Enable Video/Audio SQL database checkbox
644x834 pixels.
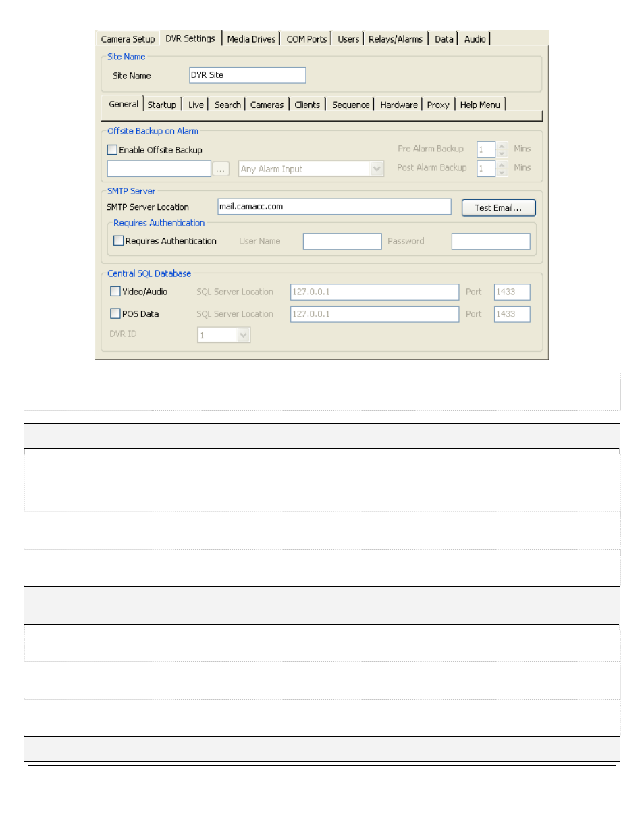point(115,292)
